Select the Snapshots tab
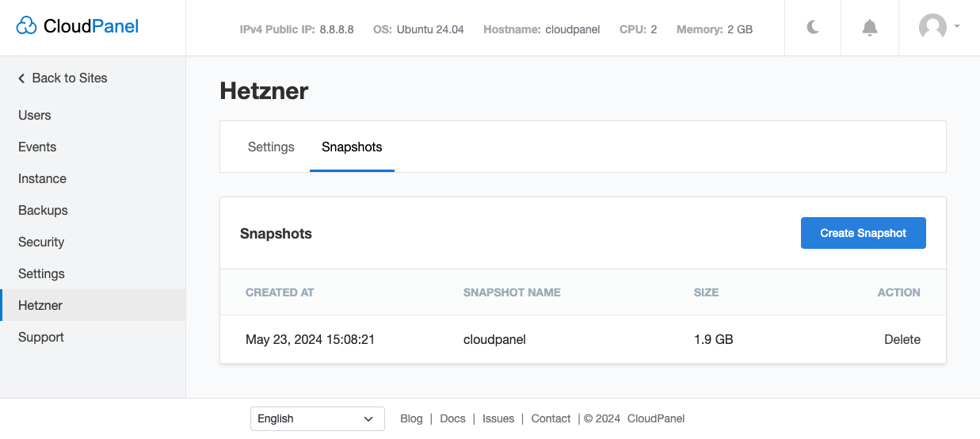Image resolution: width=980 pixels, height=439 pixels. (352, 147)
